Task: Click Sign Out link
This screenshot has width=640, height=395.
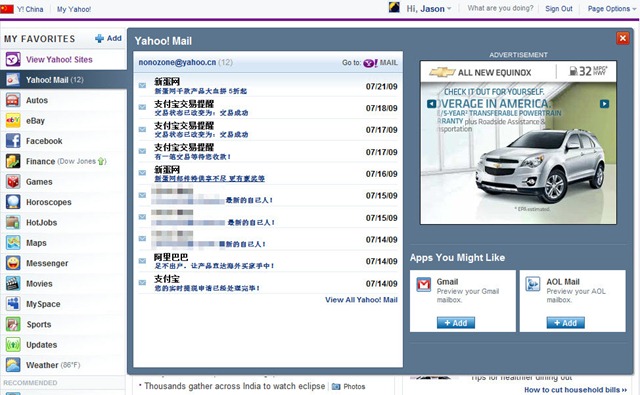Action: (x=559, y=9)
